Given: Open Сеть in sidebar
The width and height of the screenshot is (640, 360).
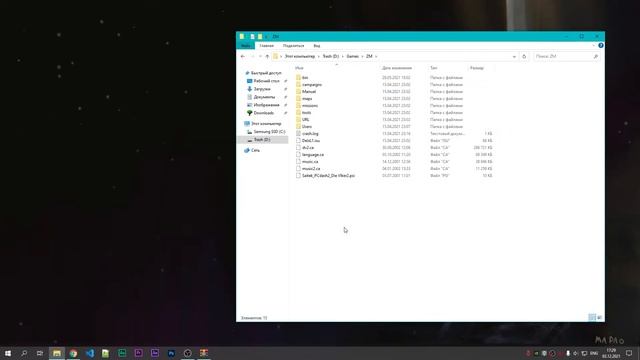Looking at the screenshot, I should tap(252, 150).
